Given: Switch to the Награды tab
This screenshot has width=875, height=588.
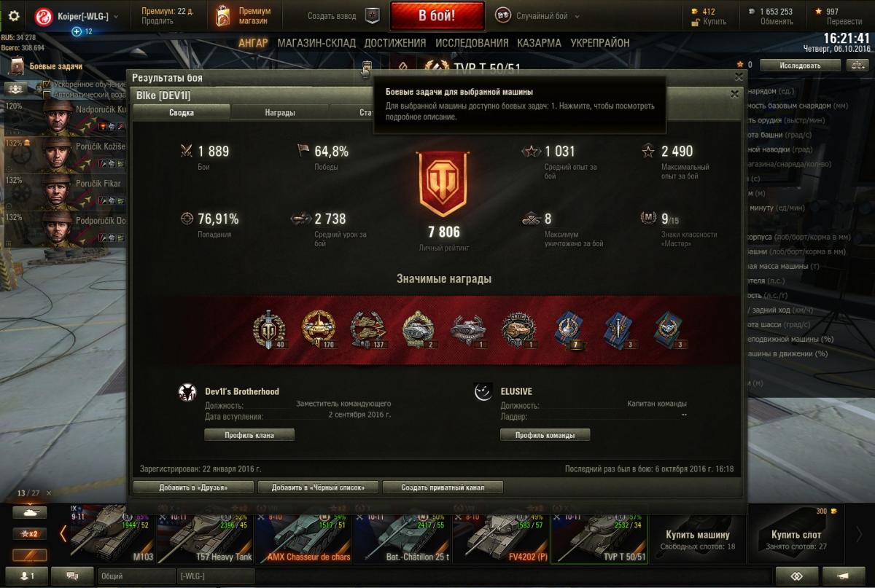Looking at the screenshot, I should 280,112.
